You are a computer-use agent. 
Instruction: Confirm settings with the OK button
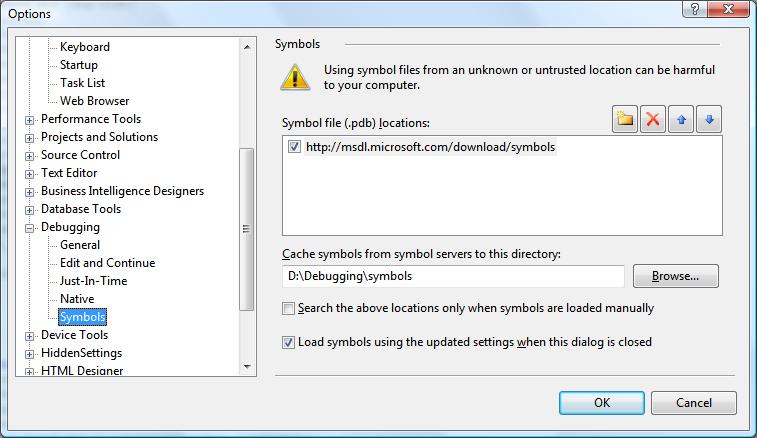pos(602,403)
